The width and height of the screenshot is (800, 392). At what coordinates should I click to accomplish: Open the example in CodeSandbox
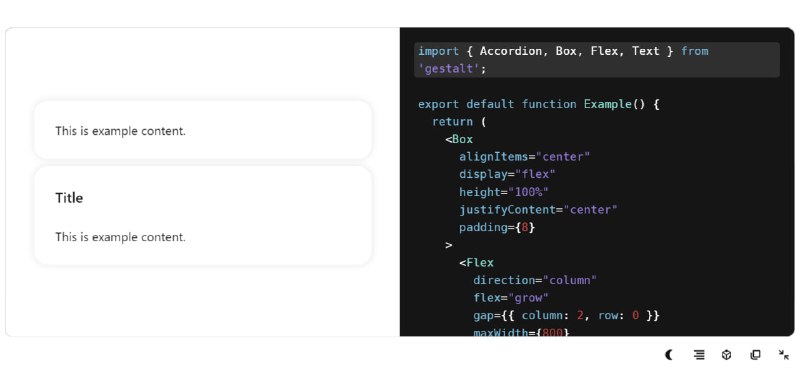[727, 355]
